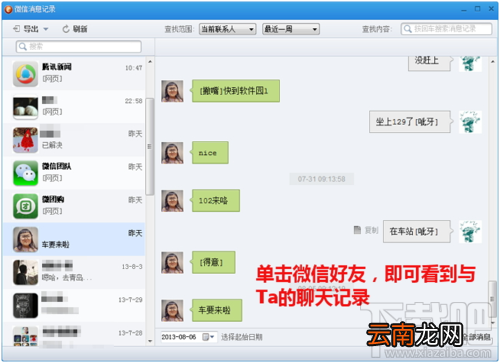Select the 腾讯新闻 contact icon
The image size is (500, 363).
[25, 74]
